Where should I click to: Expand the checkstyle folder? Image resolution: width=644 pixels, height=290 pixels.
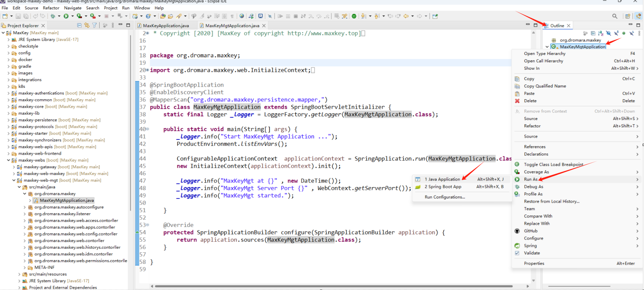(8, 46)
